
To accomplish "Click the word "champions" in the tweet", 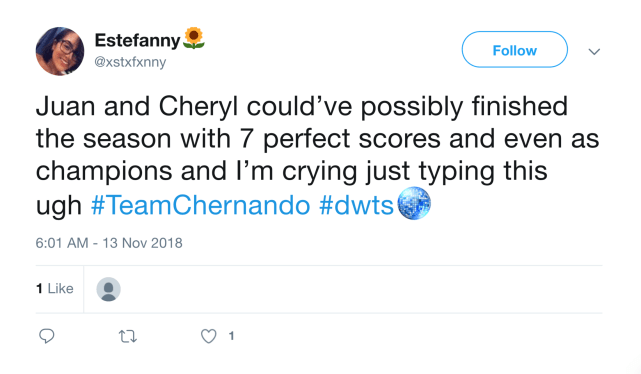I will coord(104,172).
